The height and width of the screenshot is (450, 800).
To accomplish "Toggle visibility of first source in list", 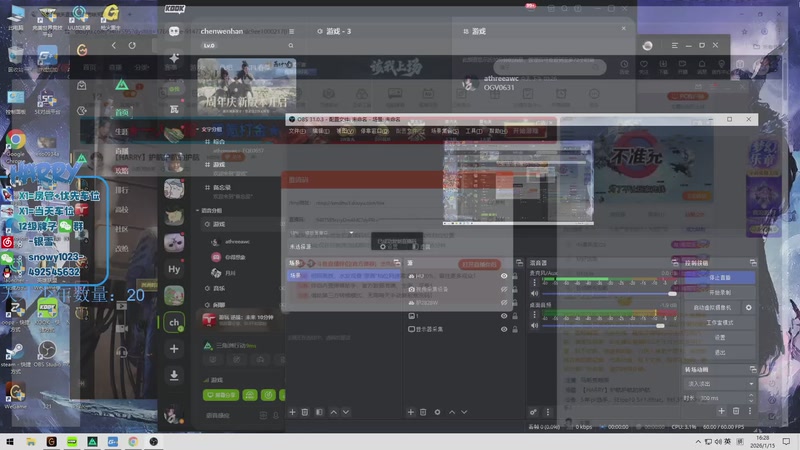I will pyautogui.click(x=504, y=276).
